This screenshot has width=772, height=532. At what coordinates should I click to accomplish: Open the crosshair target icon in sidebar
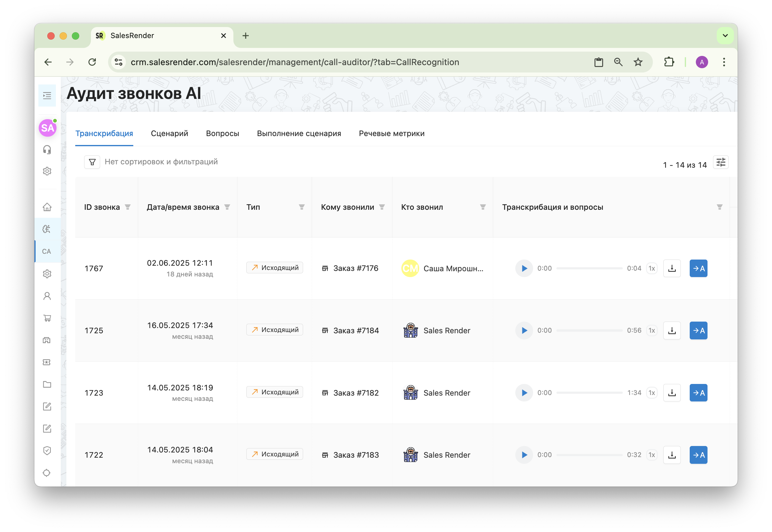coord(47,473)
